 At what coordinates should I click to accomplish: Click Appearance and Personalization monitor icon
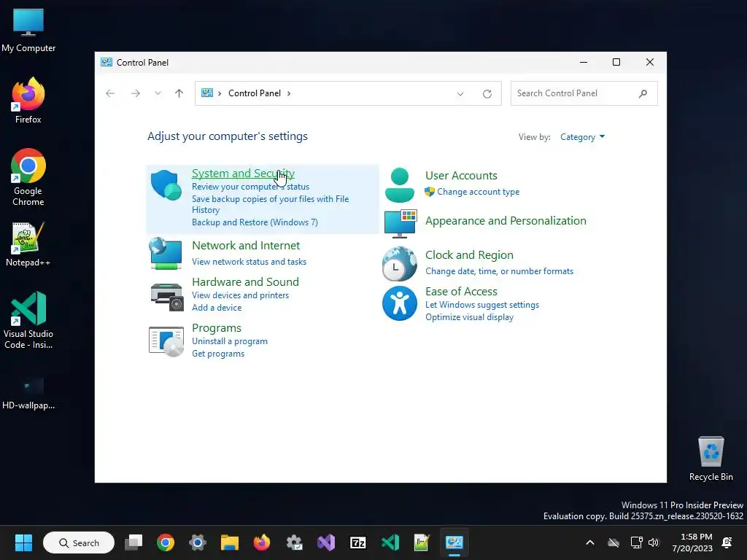(x=400, y=223)
